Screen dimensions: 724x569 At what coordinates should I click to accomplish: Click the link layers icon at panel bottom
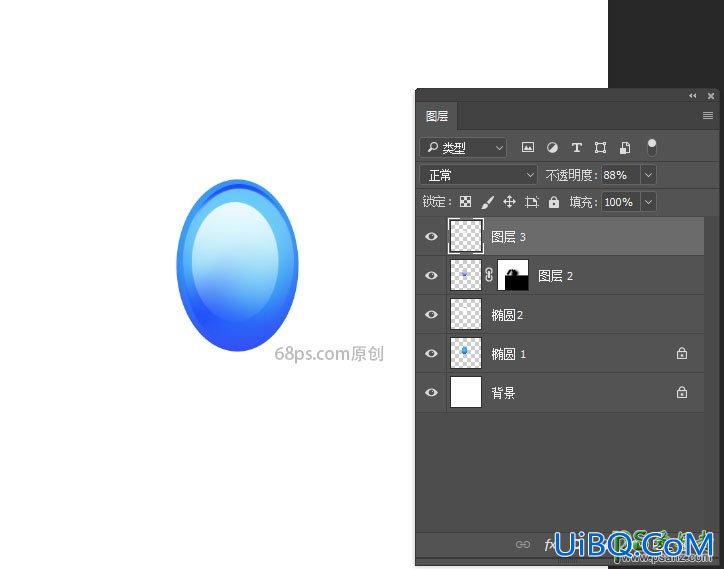click(523, 545)
